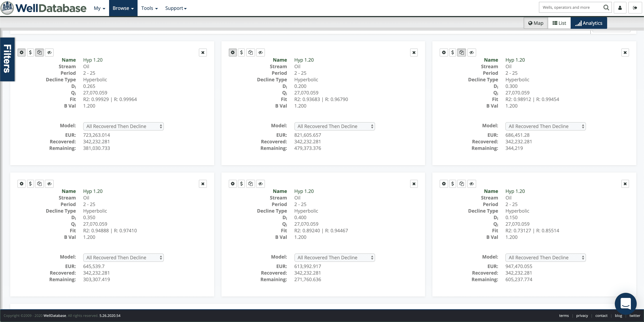
Task: Copy the Di 0.150 decline card
Action: [462, 184]
